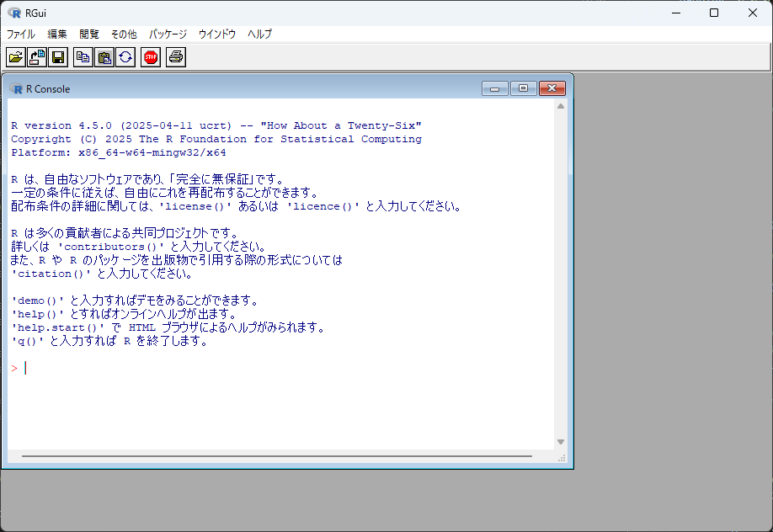Image resolution: width=773 pixels, height=532 pixels.
Task: Open the ファイル menu
Action: point(21,35)
